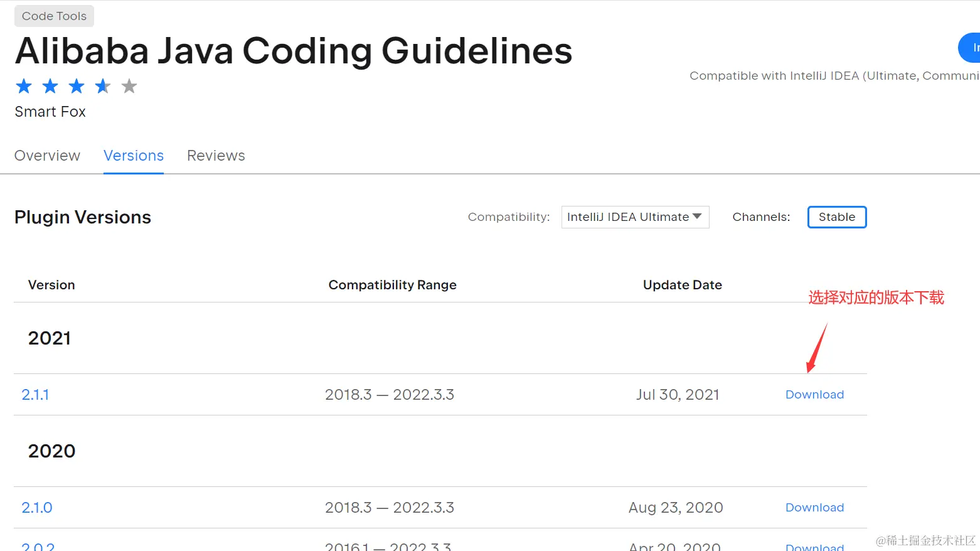Toggle the Stable channel filter

(836, 217)
